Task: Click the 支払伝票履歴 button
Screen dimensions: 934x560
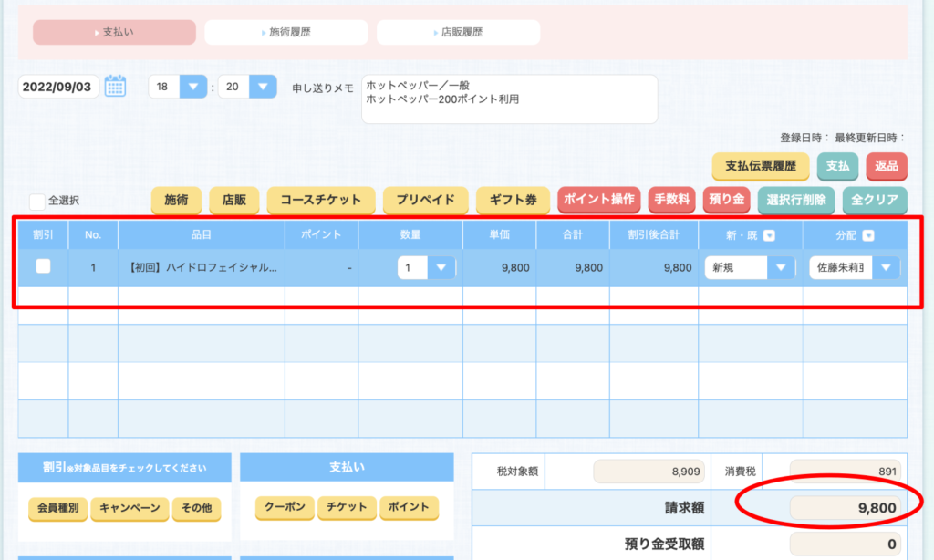Action: 761,167
